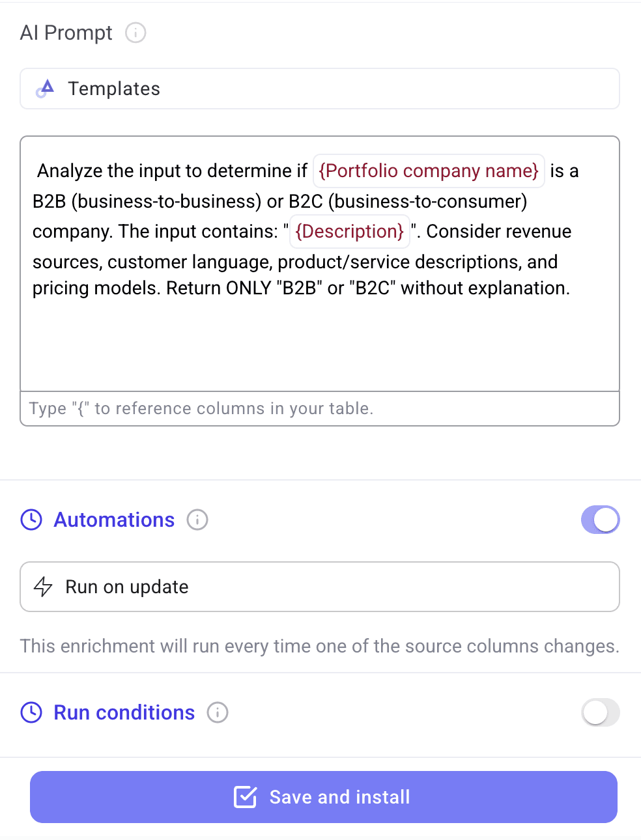The height and width of the screenshot is (840, 641).
Task: Click the Templates triangle icon
Action: (x=45, y=89)
